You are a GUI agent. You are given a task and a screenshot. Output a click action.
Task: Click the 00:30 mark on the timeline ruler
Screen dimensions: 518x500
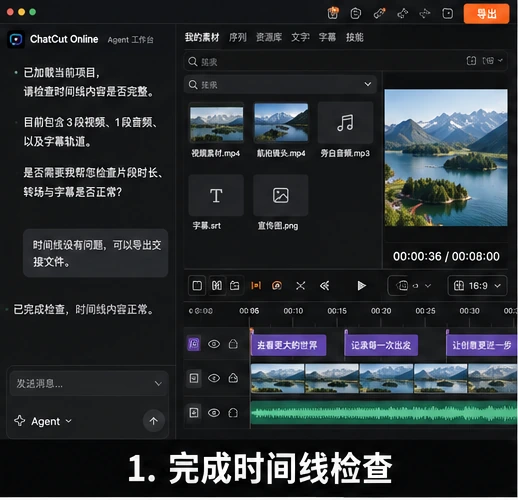[469, 311]
